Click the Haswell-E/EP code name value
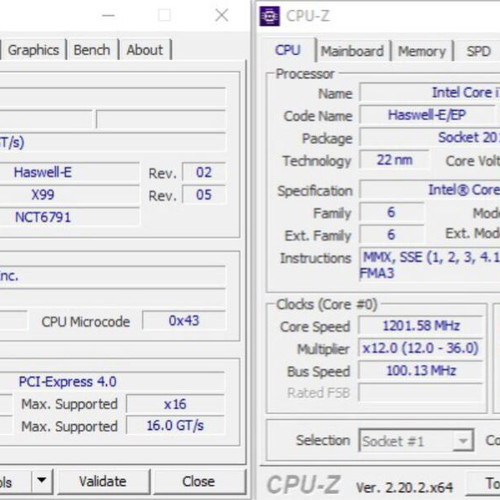 click(427, 115)
